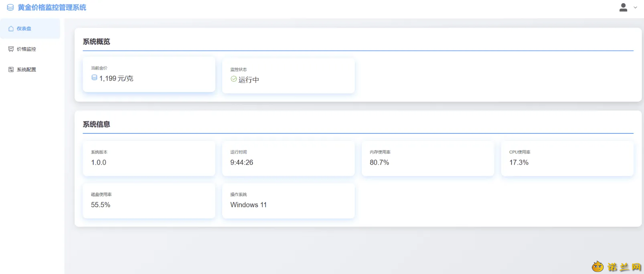This screenshot has width=644, height=274.
Task: Click the home icon next to 仪表盘
Action: coord(11,29)
